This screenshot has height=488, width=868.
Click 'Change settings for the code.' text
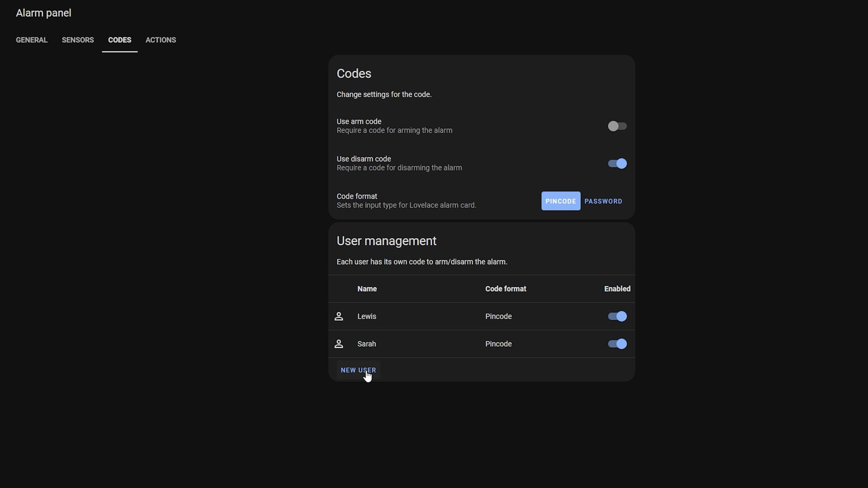(x=384, y=95)
